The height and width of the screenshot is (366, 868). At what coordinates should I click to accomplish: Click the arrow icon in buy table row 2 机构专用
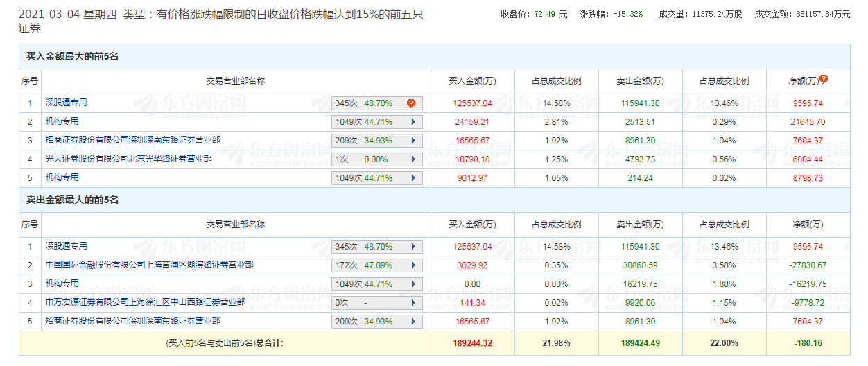414,122
